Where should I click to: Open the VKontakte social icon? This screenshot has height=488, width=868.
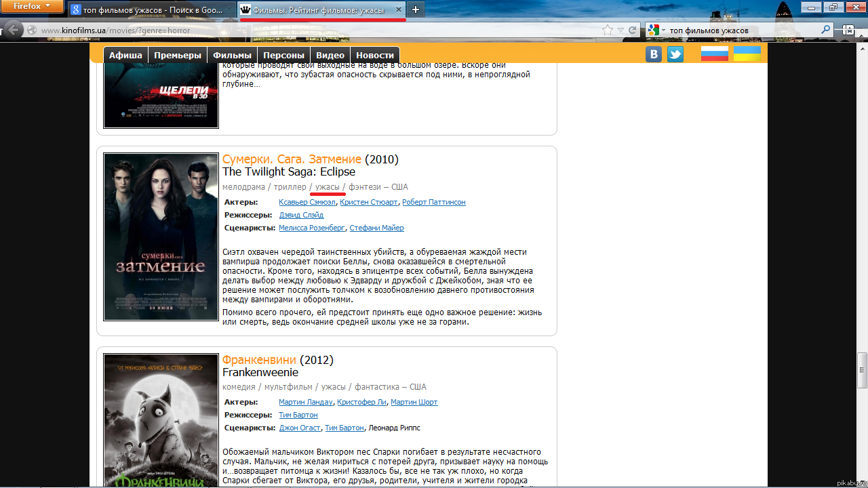point(654,54)
